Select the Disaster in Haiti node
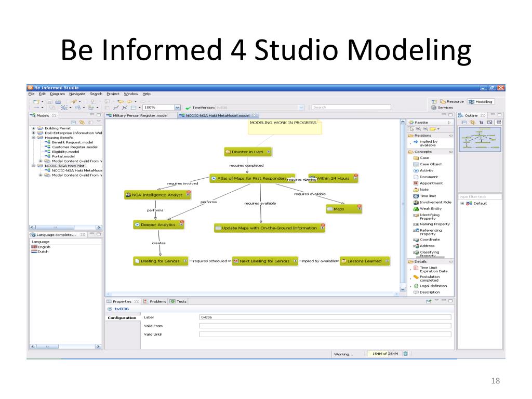This screenshot has width=532, height=399. (x=248, y=152)
